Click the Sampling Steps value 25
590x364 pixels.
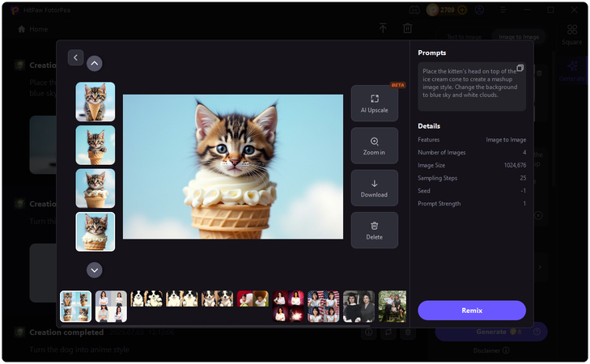(523, 178)
